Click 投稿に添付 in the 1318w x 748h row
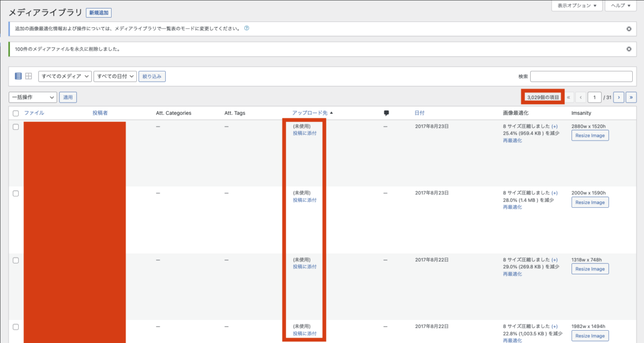 [x=305, y=267]
